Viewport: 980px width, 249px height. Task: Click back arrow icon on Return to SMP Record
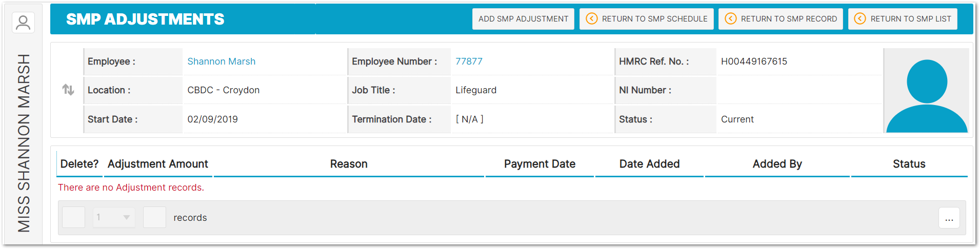tap(730, 19)
